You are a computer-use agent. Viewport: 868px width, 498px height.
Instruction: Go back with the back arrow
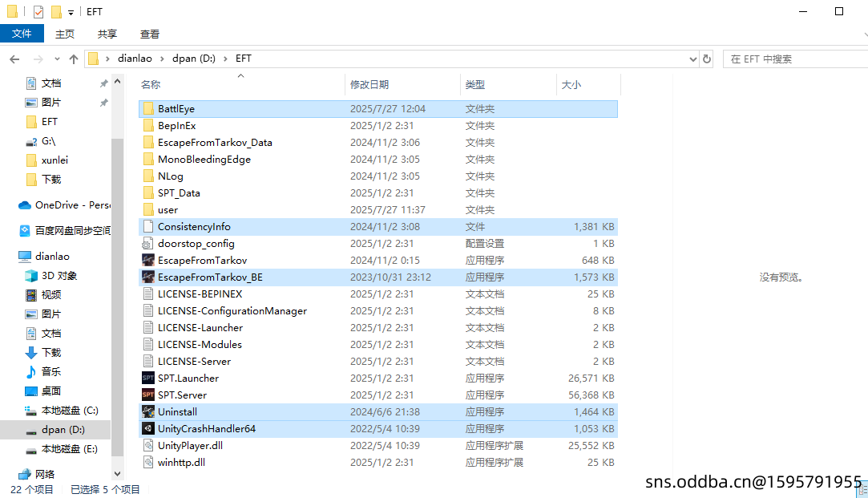click(x=15, y=59)
